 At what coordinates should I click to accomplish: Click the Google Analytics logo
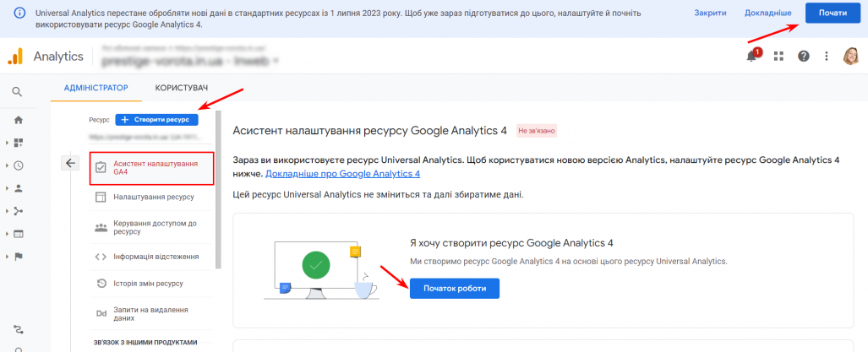[x=15, y=56]
